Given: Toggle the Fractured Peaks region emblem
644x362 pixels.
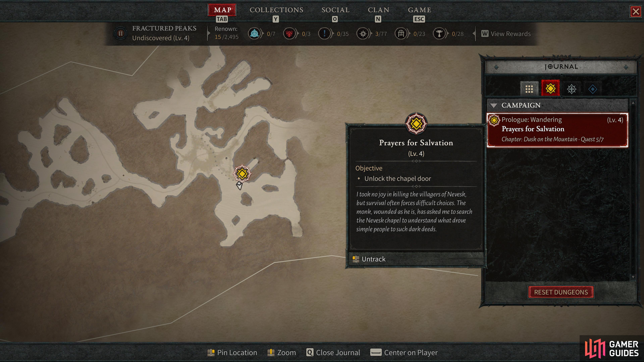Looking at the screenshot, I should 121,33.
